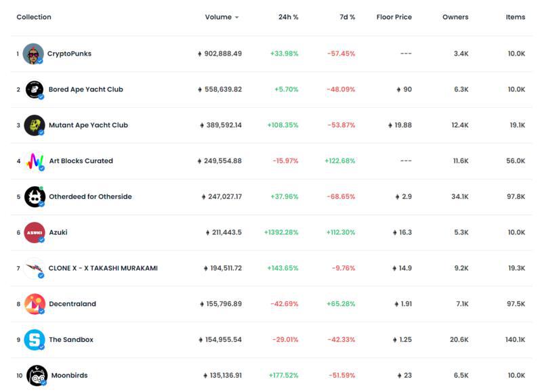Sort by the 24h % column header

289,17
